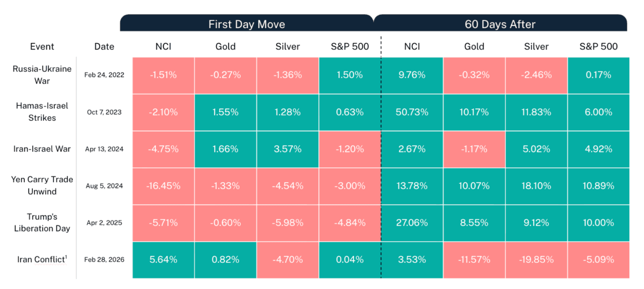Click the Iran-Israel War row label
Image resolution: width=644 pixels, height=289 pixels.
coord(42,149)
